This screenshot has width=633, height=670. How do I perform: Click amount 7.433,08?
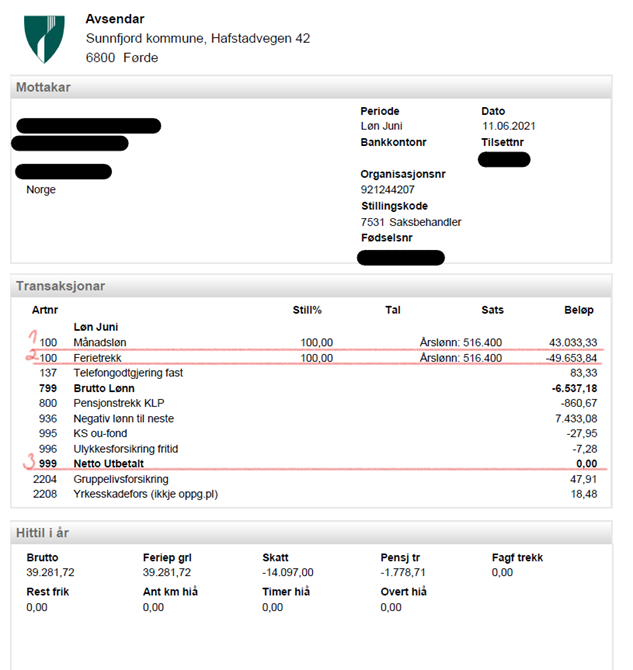tap(576, 419)
